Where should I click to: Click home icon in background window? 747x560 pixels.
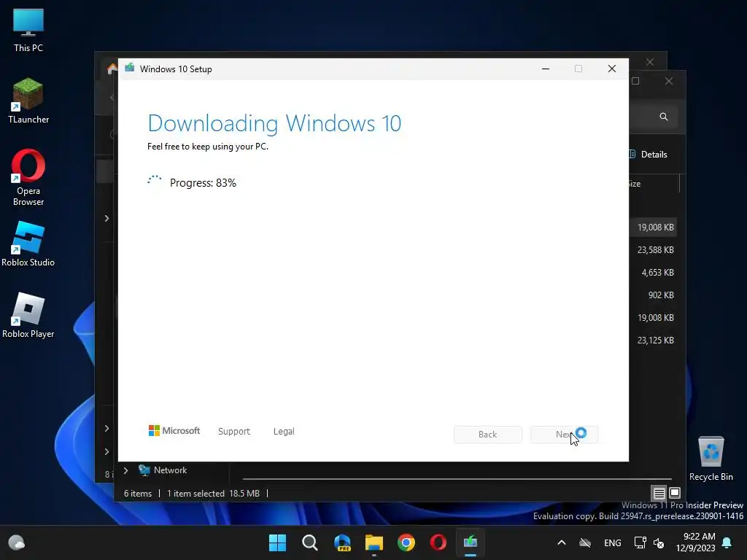112,69
